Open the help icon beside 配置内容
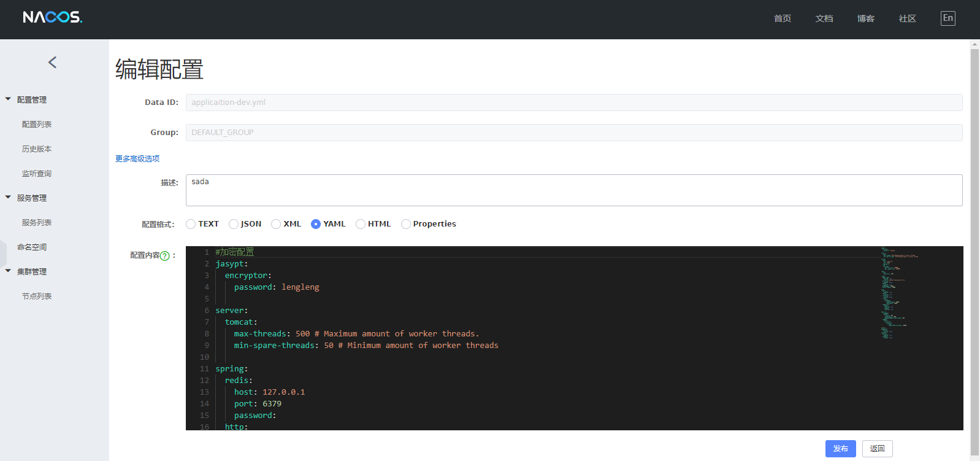Screen dimensions: 980x461 click(x=164, y=256)
